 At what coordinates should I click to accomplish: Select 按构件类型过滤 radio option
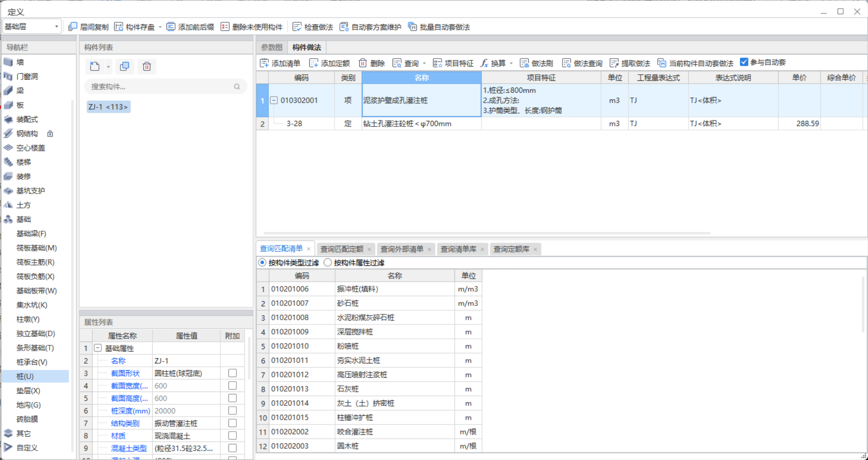click(262, 263)
